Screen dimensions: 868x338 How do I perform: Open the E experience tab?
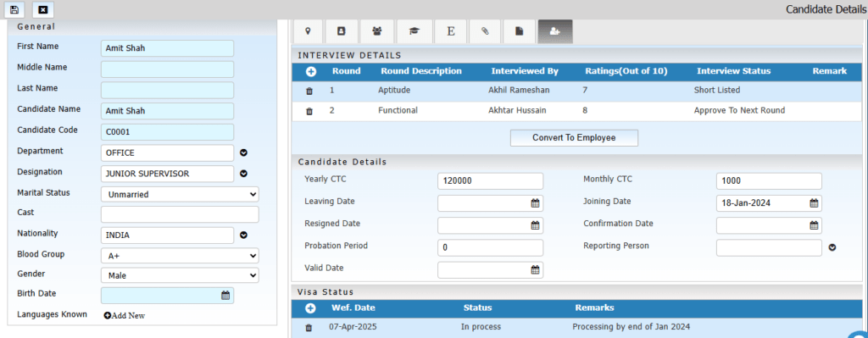(x=450, y=31)
